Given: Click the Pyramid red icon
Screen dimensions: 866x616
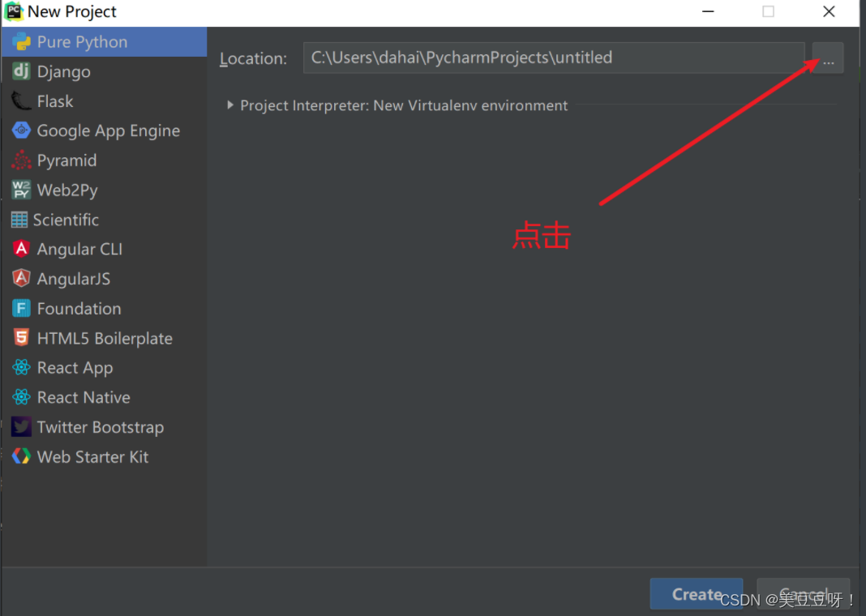Looking at the screenshot, I should tap(21, 160).
